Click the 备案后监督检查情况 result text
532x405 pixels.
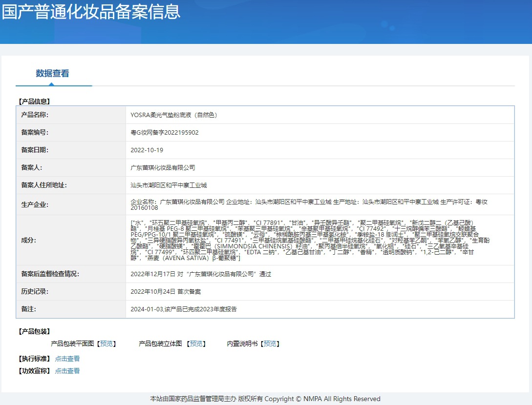tap(200, 274)
